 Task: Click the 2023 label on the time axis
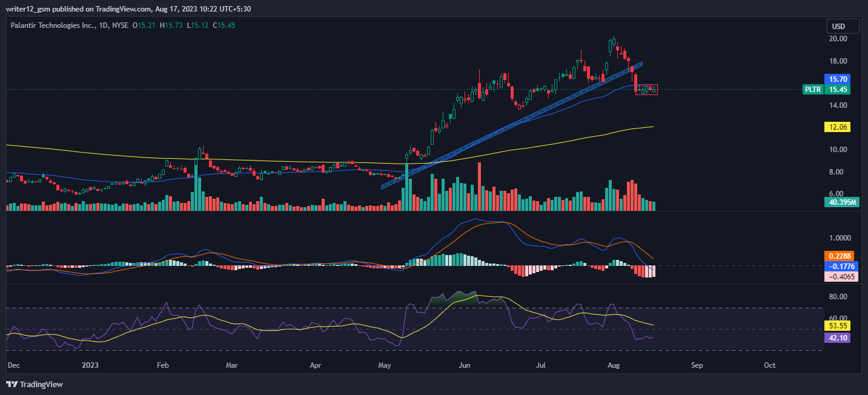[x=90, y=365]
